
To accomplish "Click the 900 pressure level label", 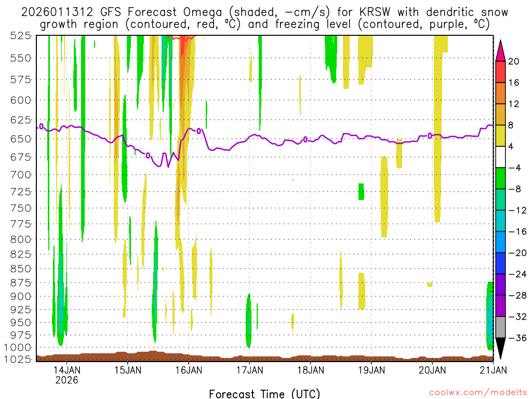I will point(21,296).
